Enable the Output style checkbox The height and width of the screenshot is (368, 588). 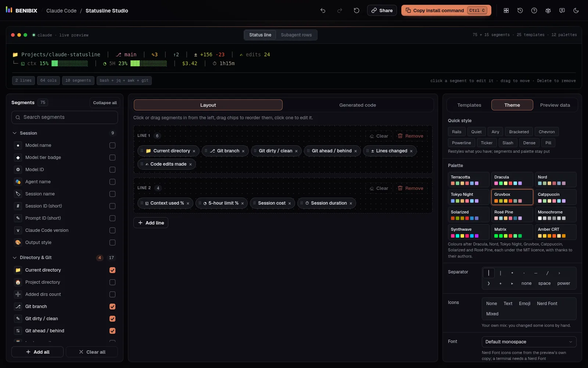112,243
